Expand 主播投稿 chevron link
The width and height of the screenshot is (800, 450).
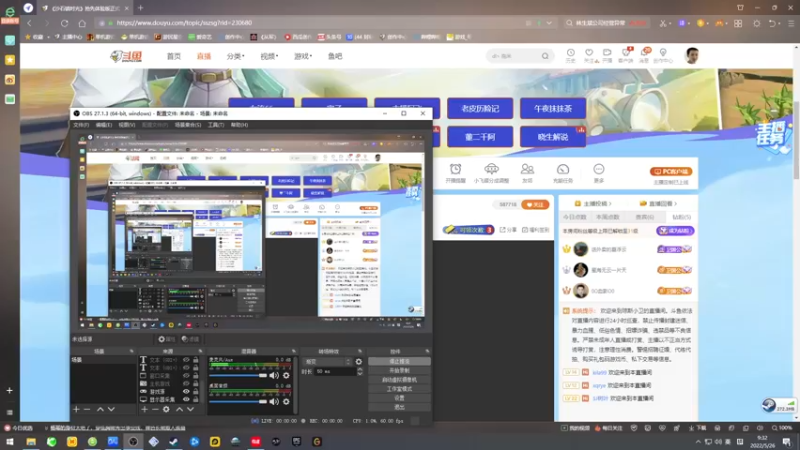[x=593, y=204]
